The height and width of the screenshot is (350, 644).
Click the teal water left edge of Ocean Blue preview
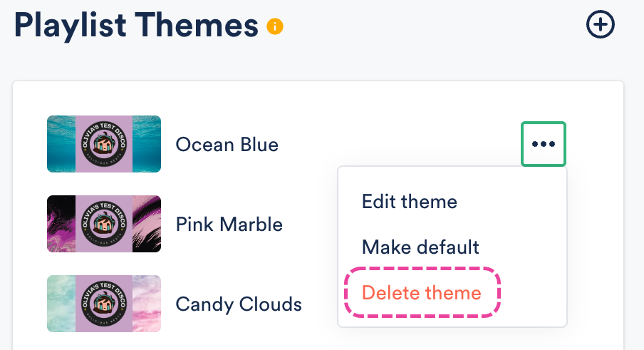coord(61,144)
